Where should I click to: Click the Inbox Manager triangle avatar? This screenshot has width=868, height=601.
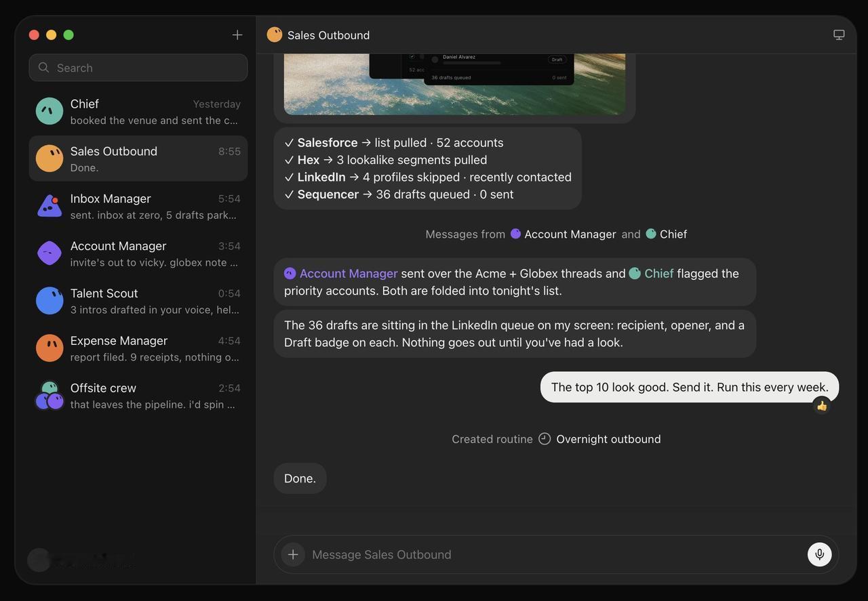[x=50, y=206]
